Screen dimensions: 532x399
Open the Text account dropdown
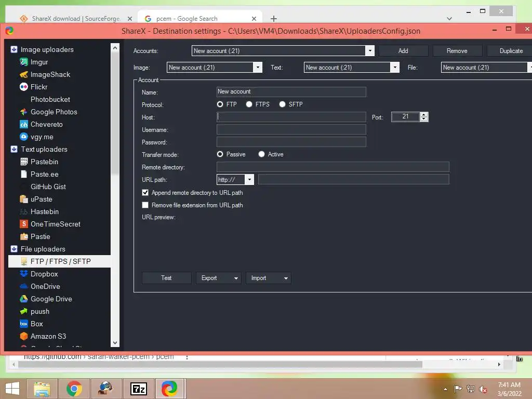click(x=395, y=67)
